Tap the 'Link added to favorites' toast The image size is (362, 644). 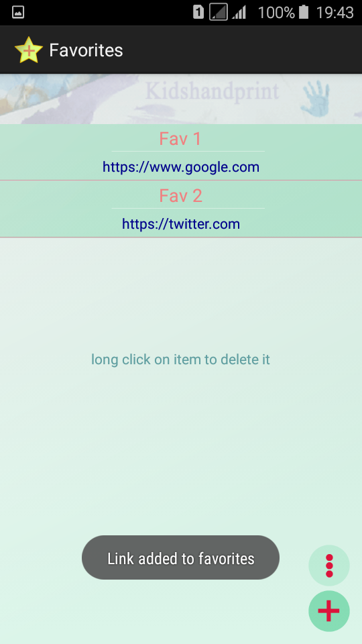(180, 557)
